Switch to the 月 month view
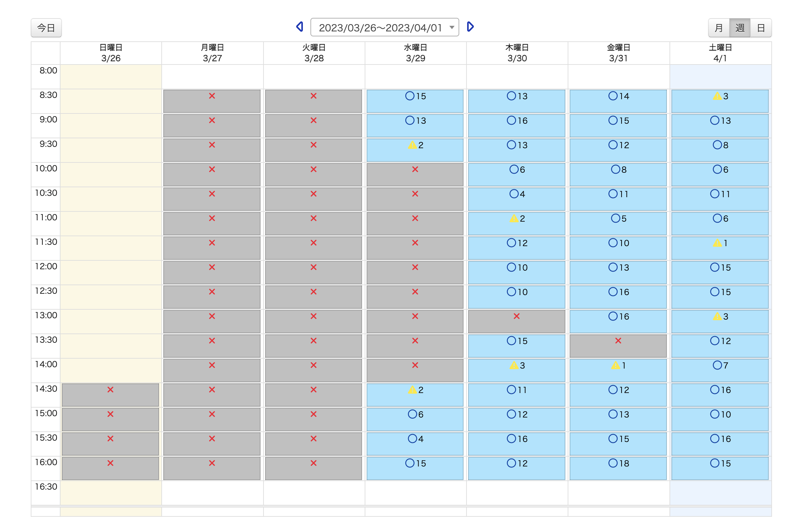The height and width of the screenshot is (530, 812). tap(718, 28)
